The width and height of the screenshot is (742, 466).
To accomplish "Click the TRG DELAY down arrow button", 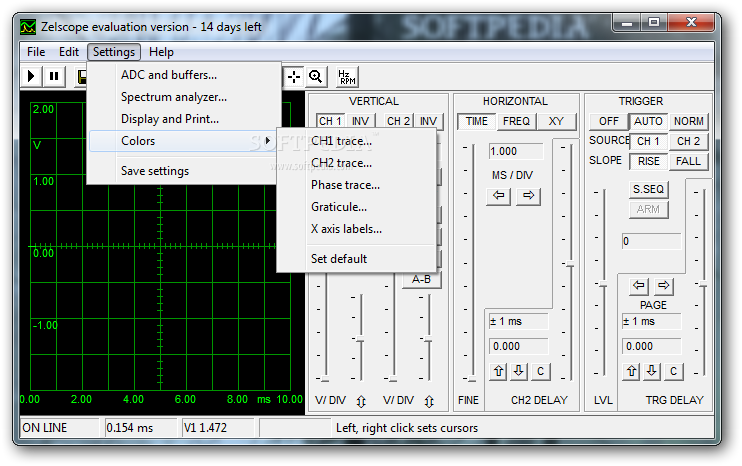I will click(652, 371).
